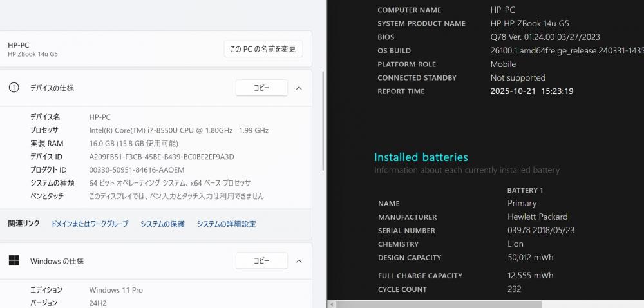Screen dimensions: 644x308
Task: Collapse the デバイスの仕様 section chevron
Action: click(x=299, y=88)
